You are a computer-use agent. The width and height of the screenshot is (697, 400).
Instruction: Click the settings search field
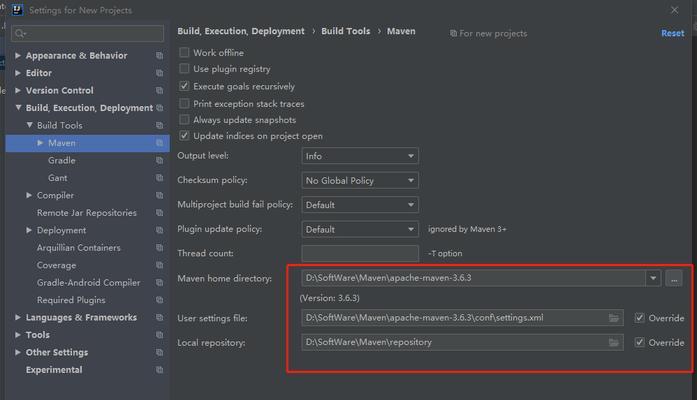(88, 34)
